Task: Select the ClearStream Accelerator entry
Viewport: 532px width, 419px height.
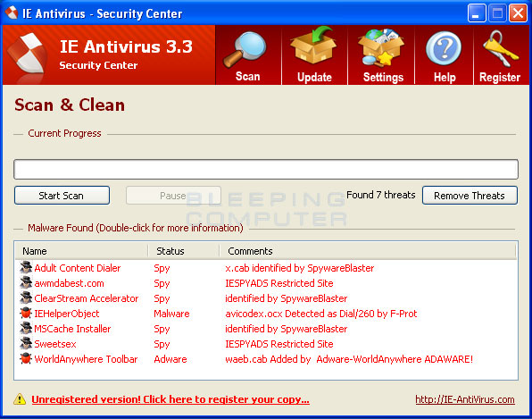Action: point(87,298)
